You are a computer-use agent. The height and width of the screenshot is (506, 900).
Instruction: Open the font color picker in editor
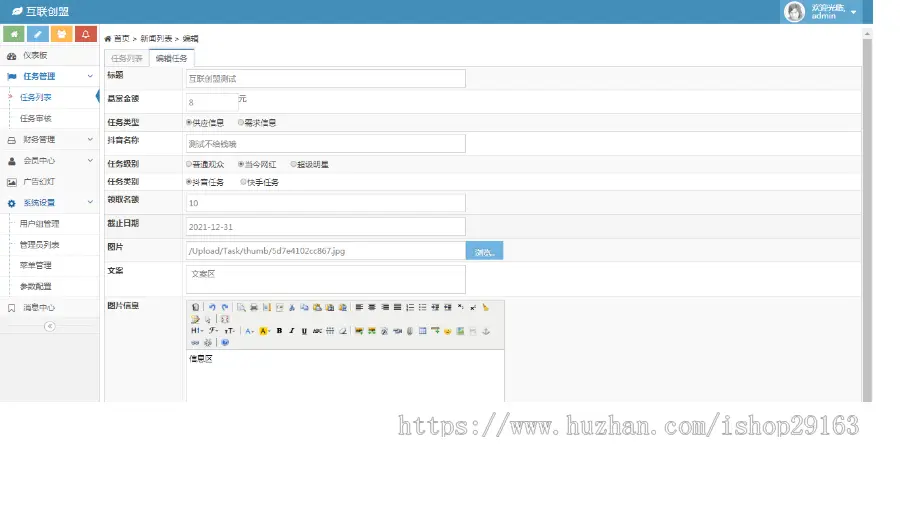250,331
